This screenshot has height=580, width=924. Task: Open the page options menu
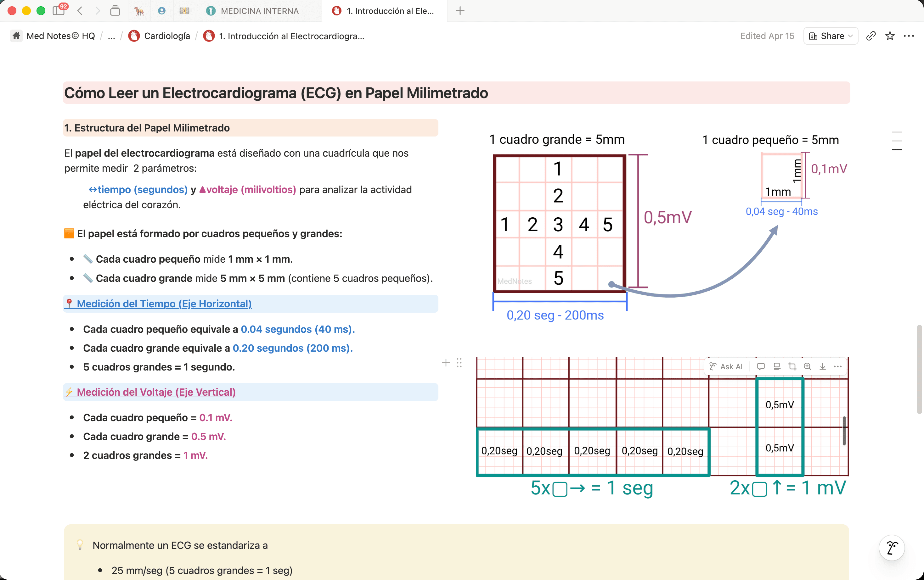tap(909, 36)
